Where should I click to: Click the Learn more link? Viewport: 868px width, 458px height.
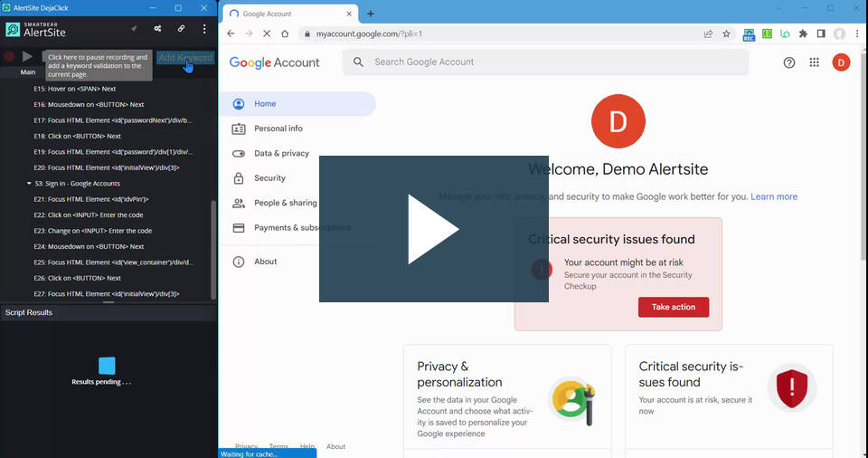click(774, 196)
